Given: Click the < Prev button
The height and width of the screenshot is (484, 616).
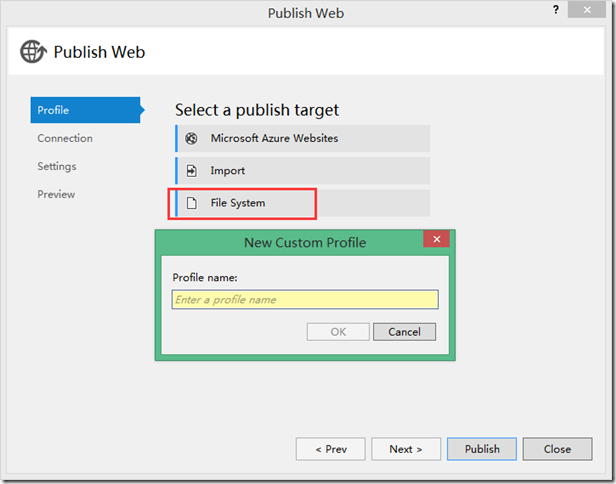Looking at the screenshot, I should (x=330, y=449).
